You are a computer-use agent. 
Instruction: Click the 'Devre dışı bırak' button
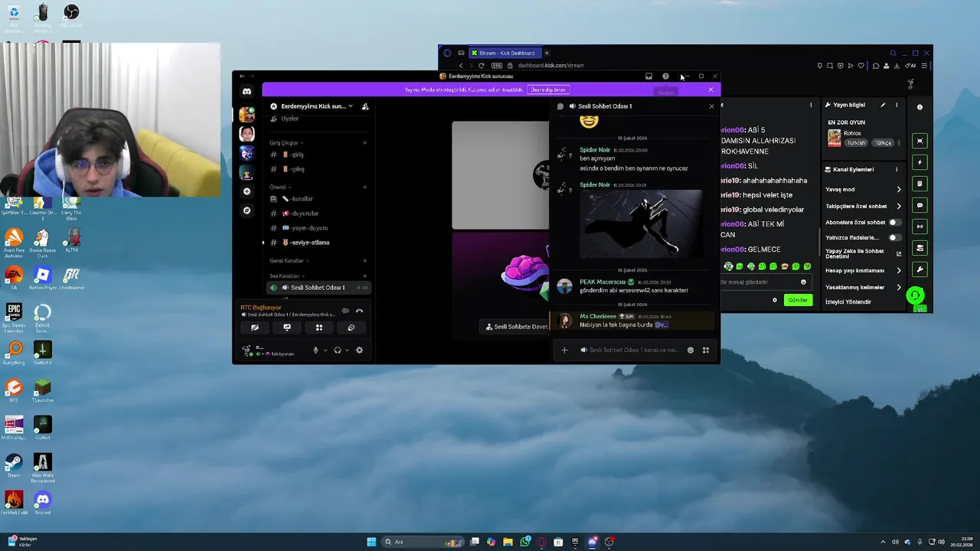click(x=548, y=90)
